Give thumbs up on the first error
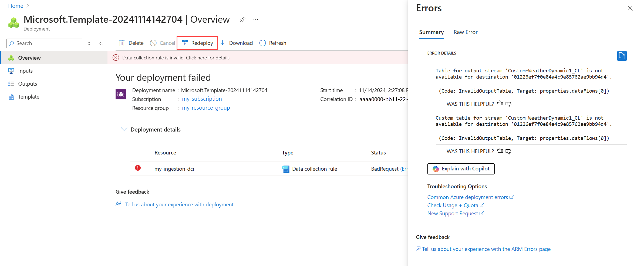This screenshot has height=266, width=644. point(500,103)
